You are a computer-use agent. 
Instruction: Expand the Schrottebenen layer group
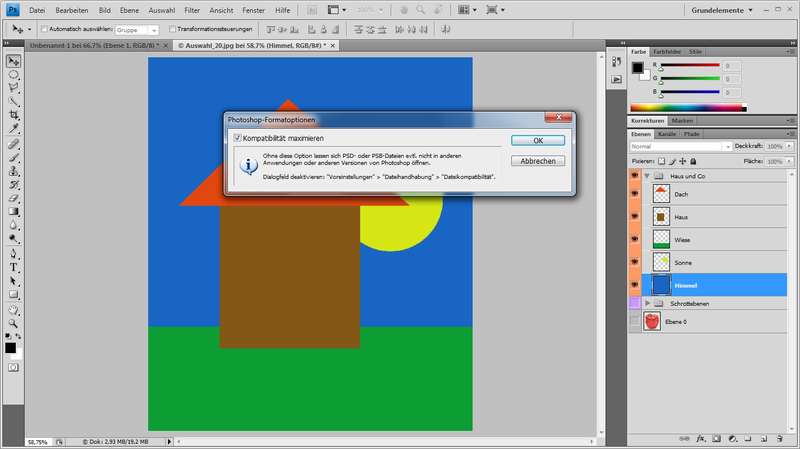pyautogui.click(x=648, y=302)
